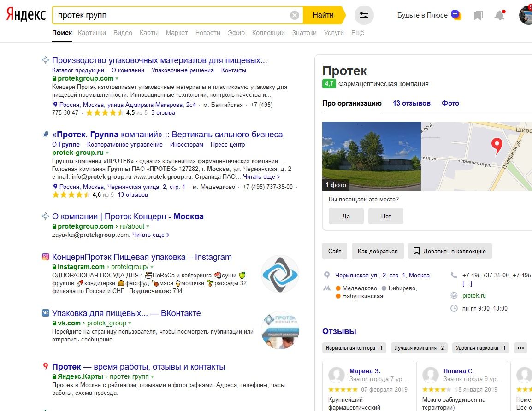Click the favicon beside «Протек. Группа компаний» result
Image resolution: width=532 pixels, height=411 pixels.
tap(46, 134)
